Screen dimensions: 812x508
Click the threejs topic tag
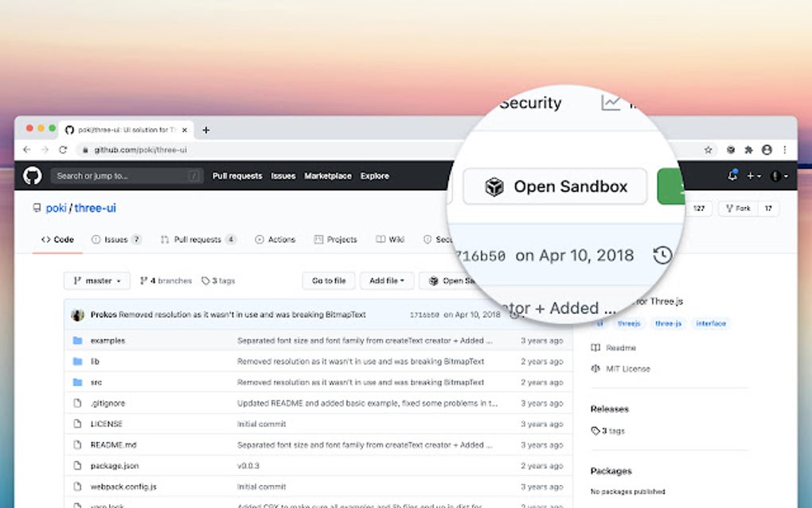point(629,323)
